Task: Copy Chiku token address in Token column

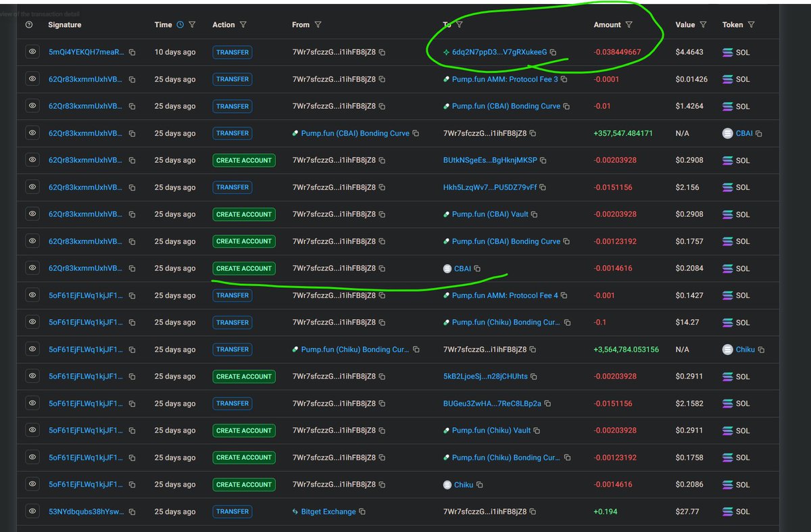Action: click(x=762, y=349)
